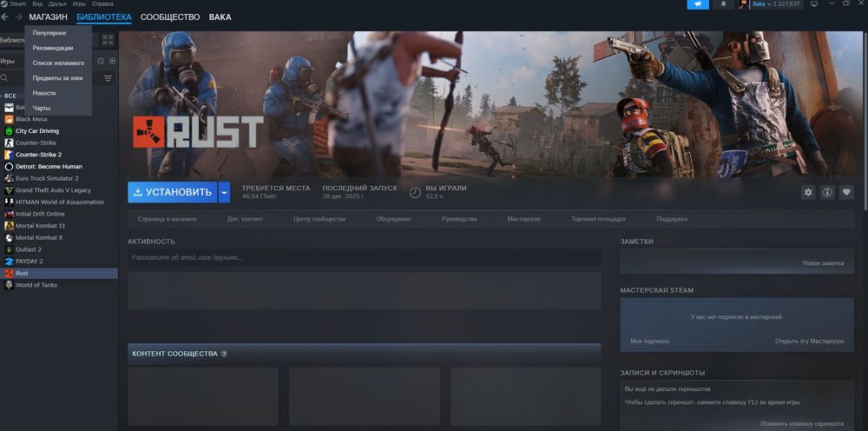Click the Black Mesa game icon
Screen dimensions: 868x431
pos(9,119)
